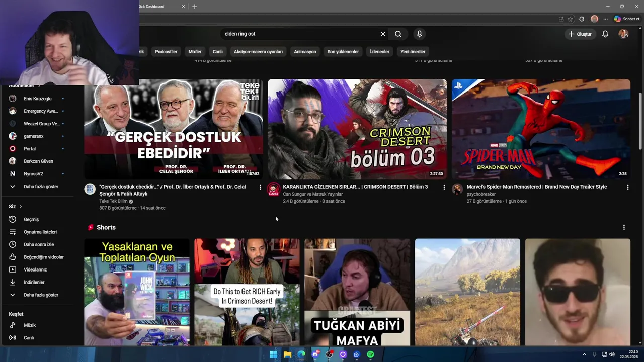
Task: Close the Kick Dashboard tab
Action: tap(183, 7)
